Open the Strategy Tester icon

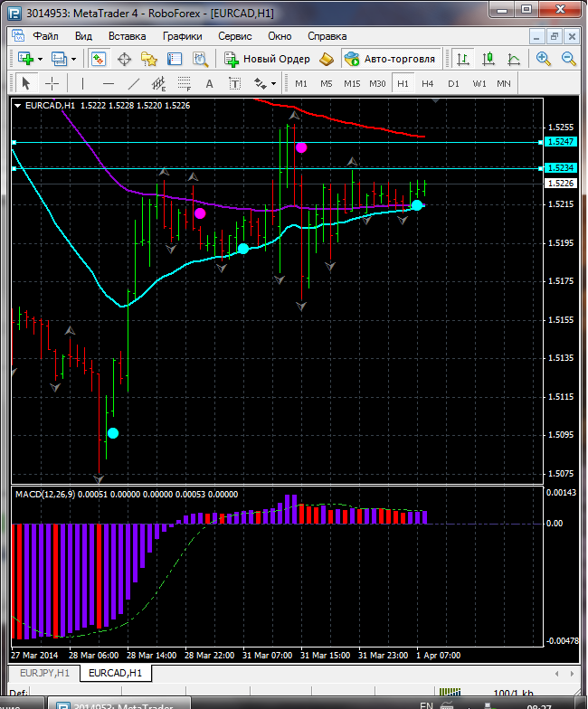coord(200,59)
